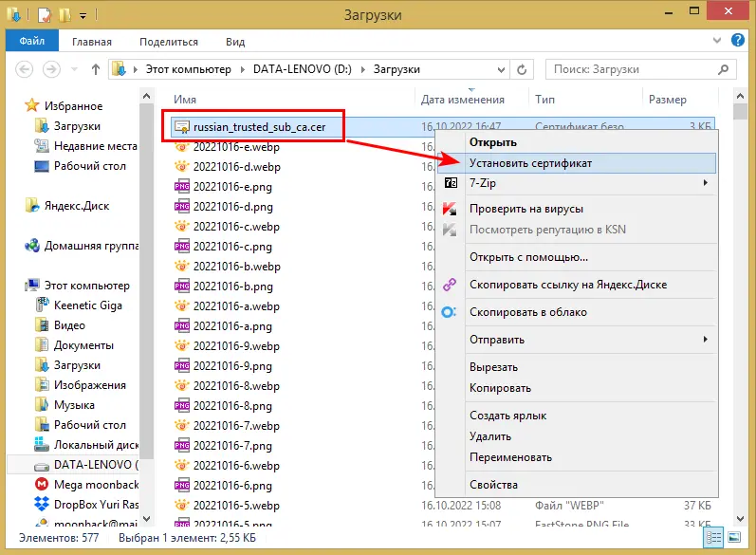The height and width of the screenshot is (555, 756).
Task: Click DATA-LENOVO (D:) breadcrumb segment
Action: 303,69
